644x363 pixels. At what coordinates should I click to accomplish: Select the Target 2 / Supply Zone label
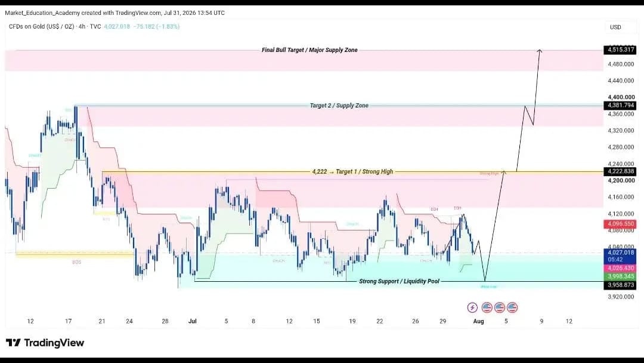coord(339,105)
